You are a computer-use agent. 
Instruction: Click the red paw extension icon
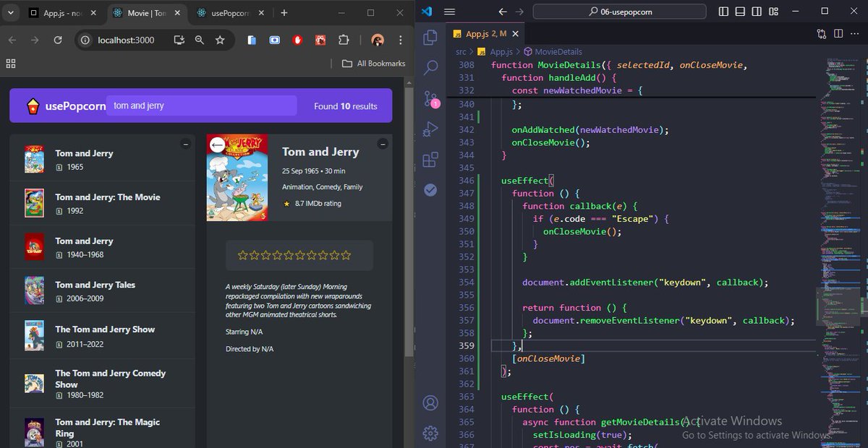320,40
